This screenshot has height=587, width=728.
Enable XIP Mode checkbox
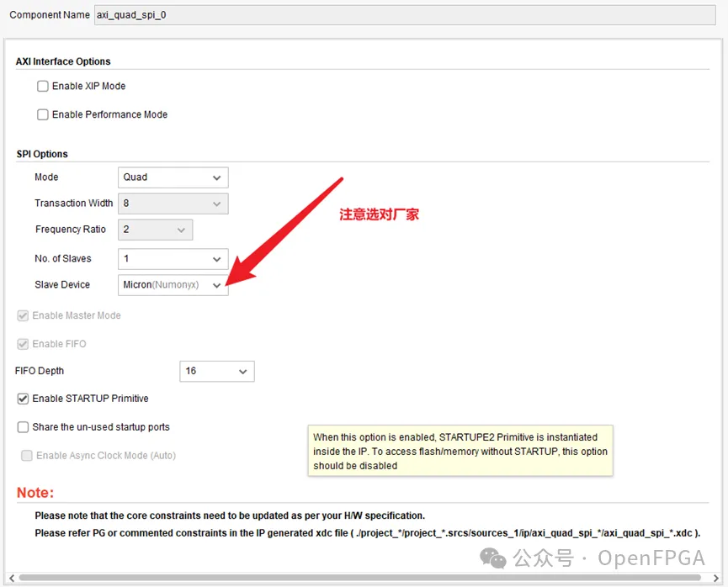tap(43, 86)
